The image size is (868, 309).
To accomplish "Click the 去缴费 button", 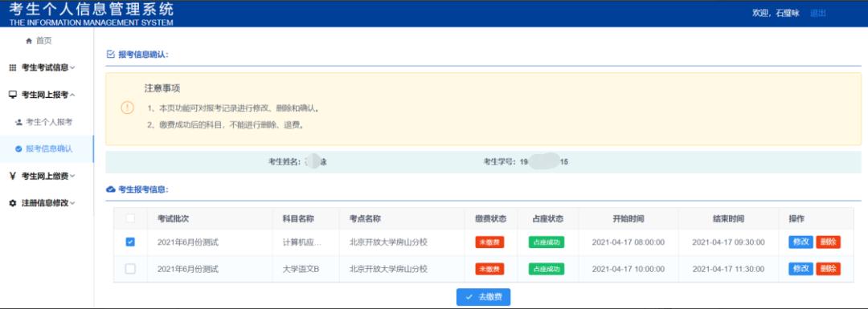I will pyautogui.click(x=483, y=297).
